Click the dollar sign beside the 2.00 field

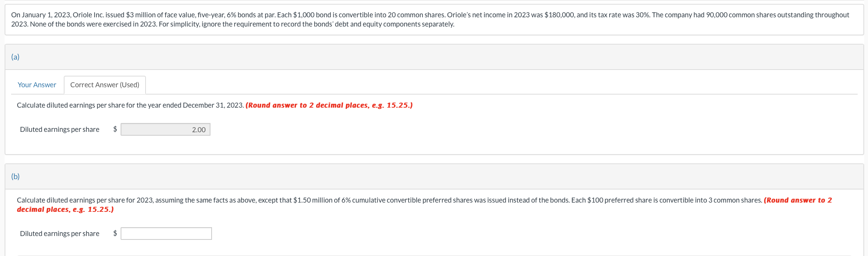[114, 130]
